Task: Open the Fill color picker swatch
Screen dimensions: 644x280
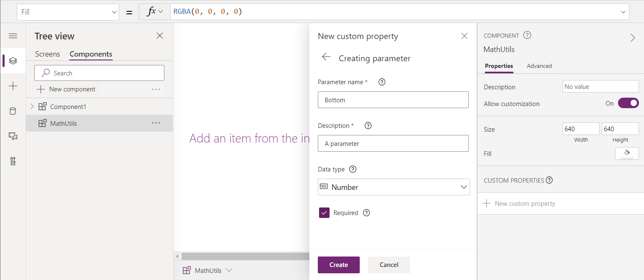Action: [x=626, y=153]
